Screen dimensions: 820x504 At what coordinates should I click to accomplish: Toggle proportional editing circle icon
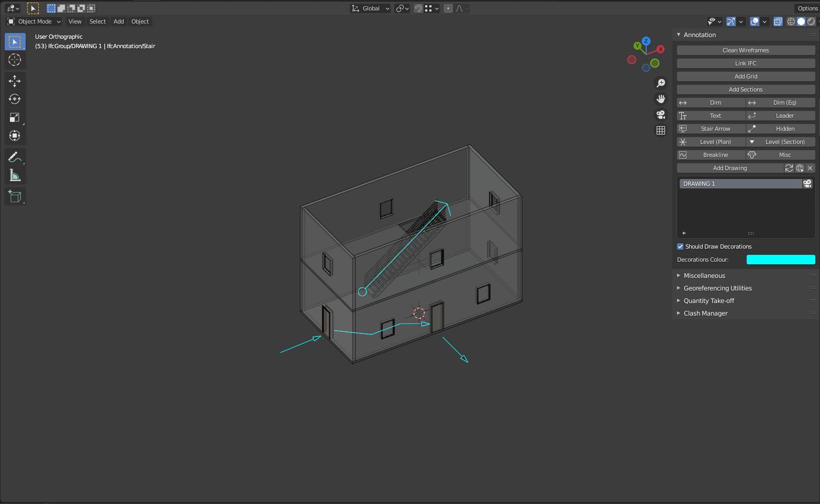(448, 8)
